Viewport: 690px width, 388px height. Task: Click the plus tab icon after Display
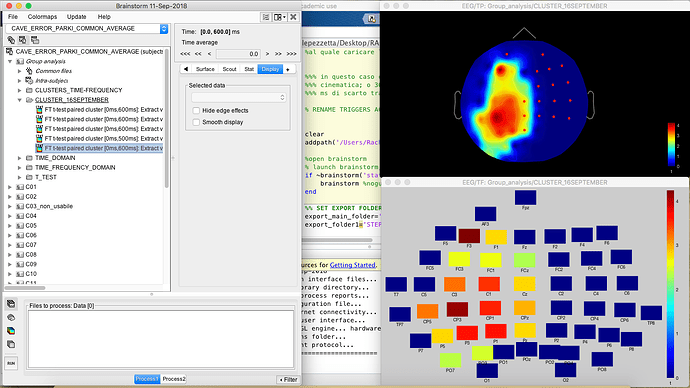[x=288, y=70]
